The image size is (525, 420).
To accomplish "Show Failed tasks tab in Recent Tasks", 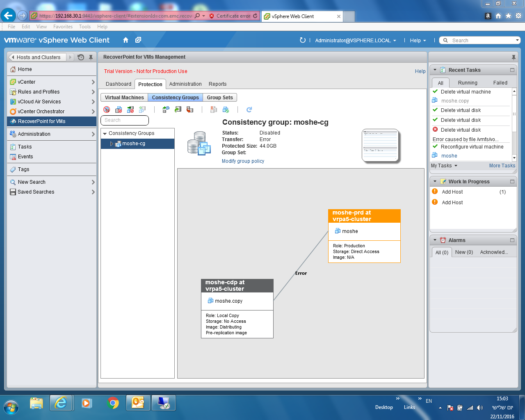I will coord(500,83).
